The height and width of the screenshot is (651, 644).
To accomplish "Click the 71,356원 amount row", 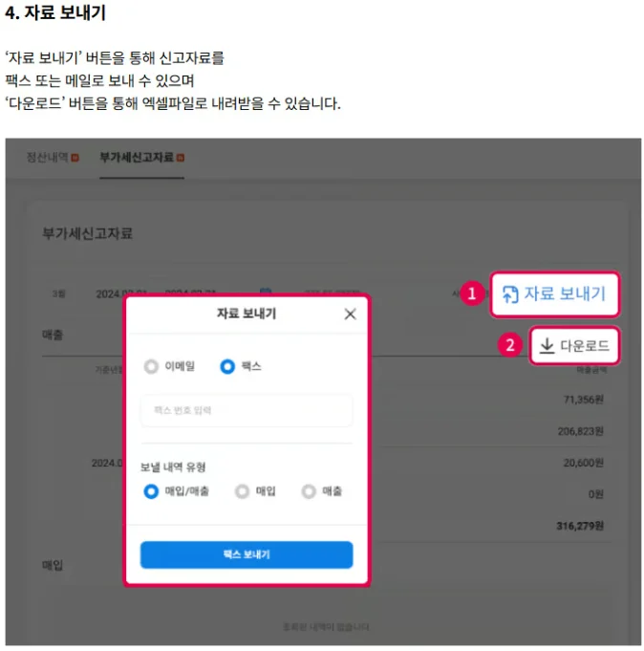I will pos(583,400).
